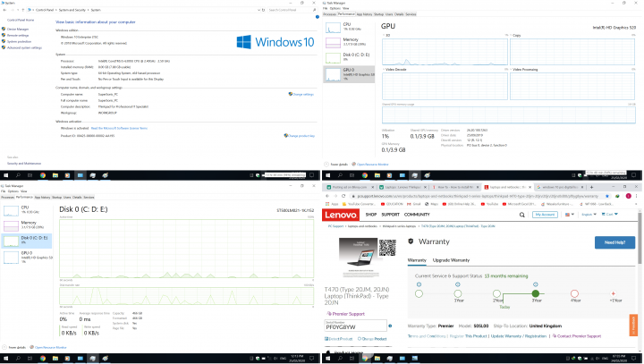
Task: Click the bookmark star in the Chrome address bar
Action: pyautogui.click(x=607, y=196)
